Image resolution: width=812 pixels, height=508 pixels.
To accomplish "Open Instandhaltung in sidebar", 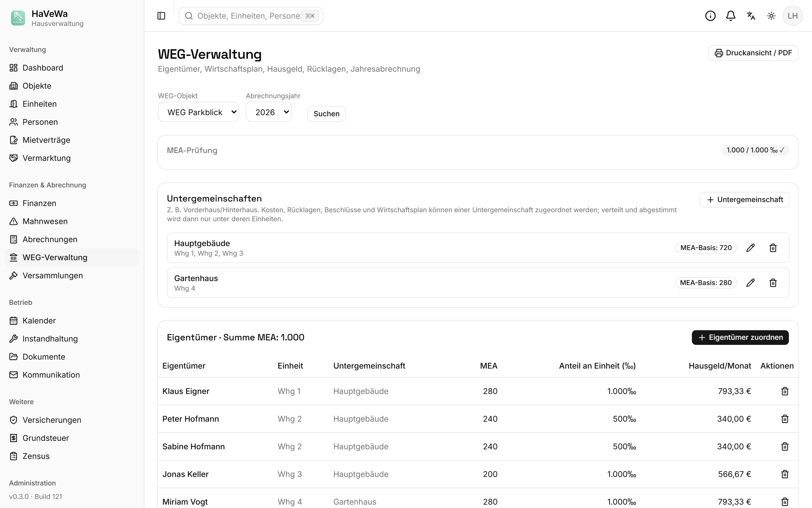I will pos(72,339).
